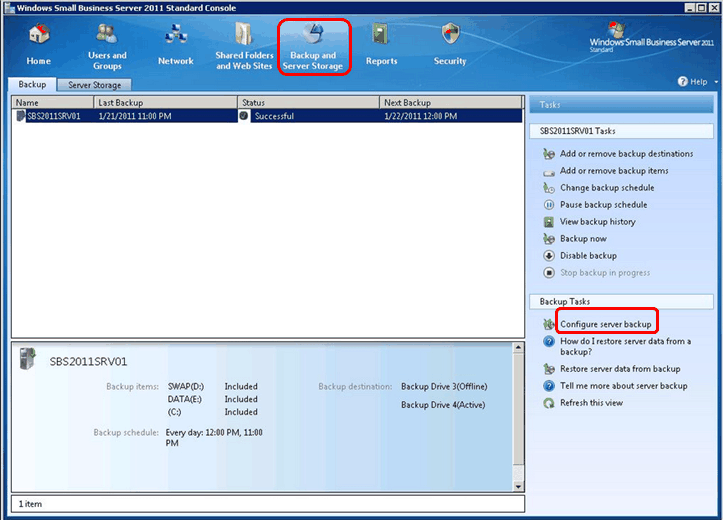Open the Users and Groups icon

tap(107, 34)
